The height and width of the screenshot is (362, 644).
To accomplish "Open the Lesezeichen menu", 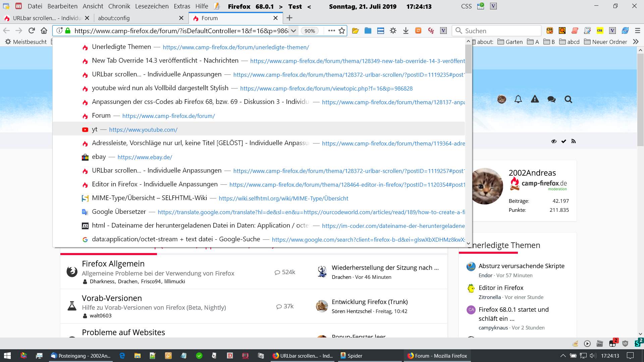I will click(x=152, y=6).
